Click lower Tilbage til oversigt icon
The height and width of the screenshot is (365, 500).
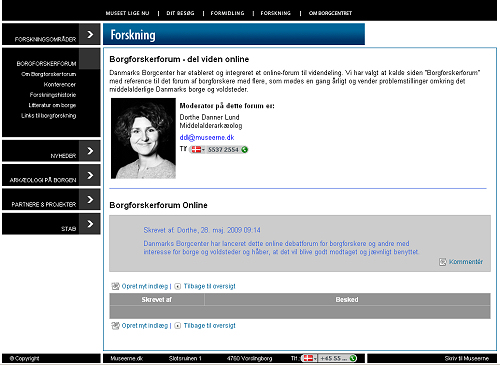click(x=178, y=326)
